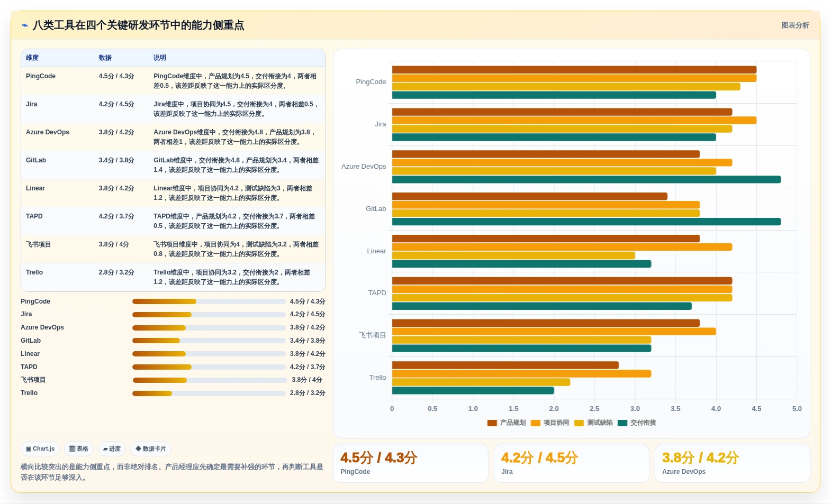Open the PingCode 4.5分 / 4.3分 summary card
The width and height of the screenshot is (831, 504).
tap(411, 463)
